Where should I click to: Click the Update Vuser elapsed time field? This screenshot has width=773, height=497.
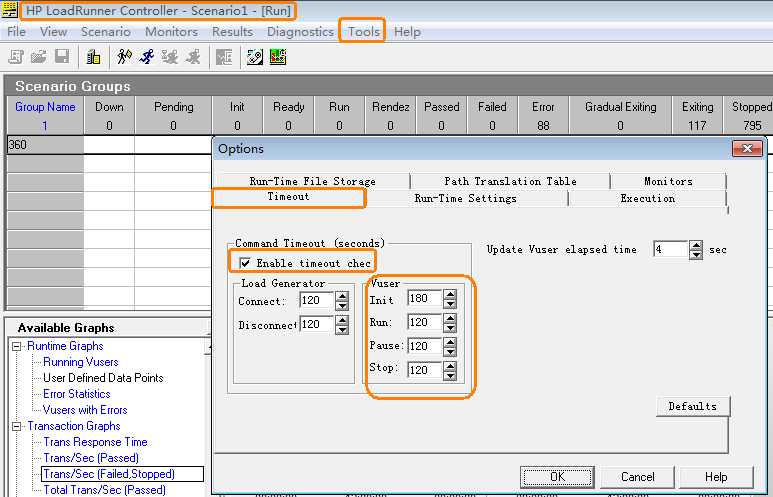(x=670, y=249)
